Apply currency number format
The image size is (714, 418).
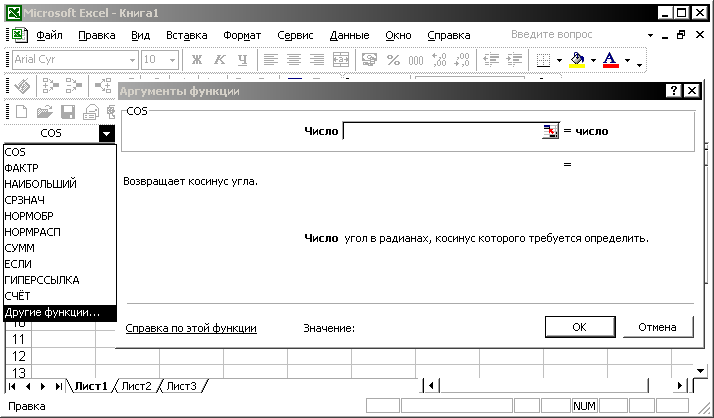click(x=369, y=60)
